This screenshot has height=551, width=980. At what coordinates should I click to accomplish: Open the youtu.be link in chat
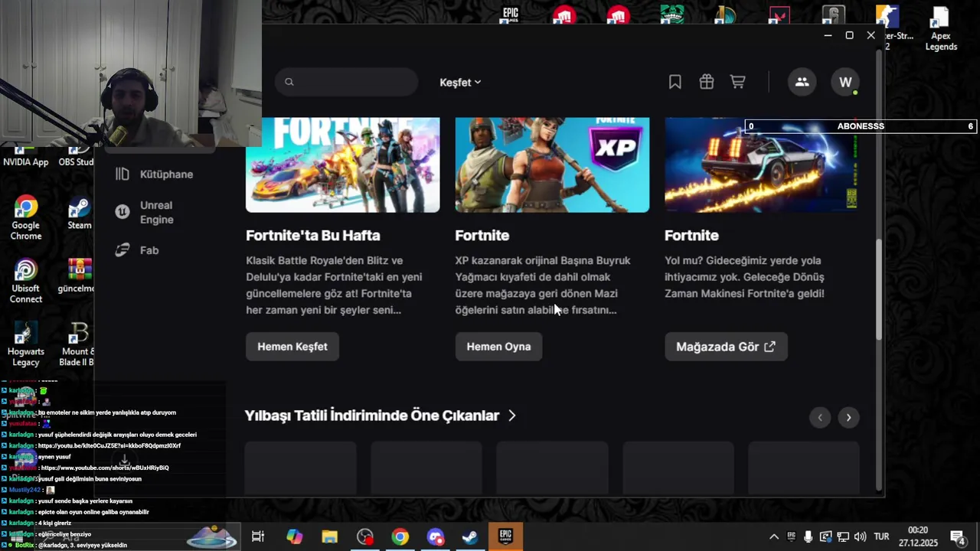coord(109,445)
